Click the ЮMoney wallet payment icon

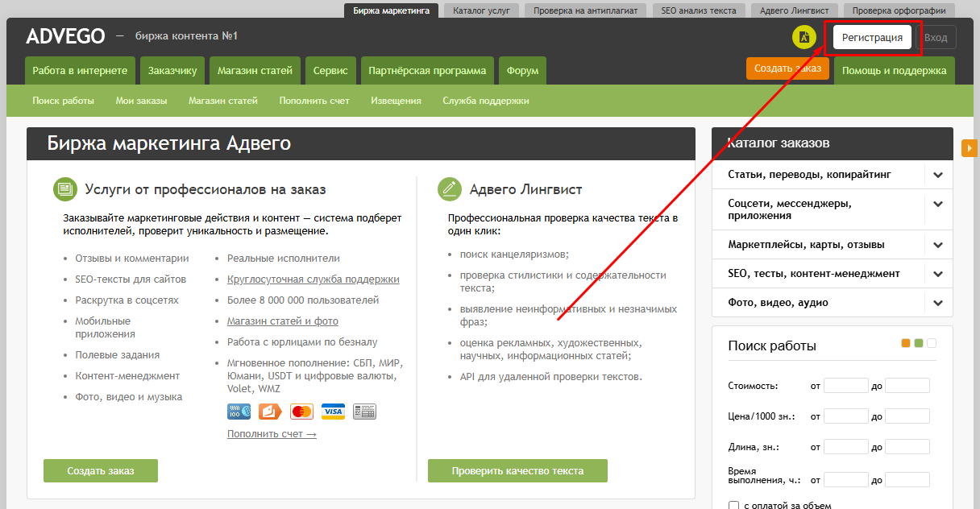[x=270, y=412]
